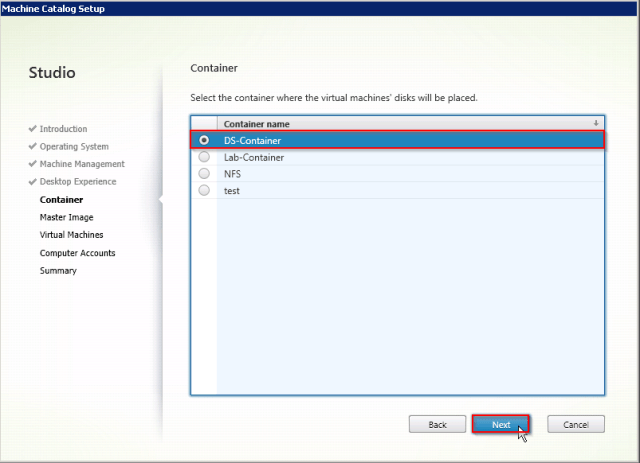Click the checkmark icon beside Desktop Experience
640x463 pixels.
click(x=33, y=182)
